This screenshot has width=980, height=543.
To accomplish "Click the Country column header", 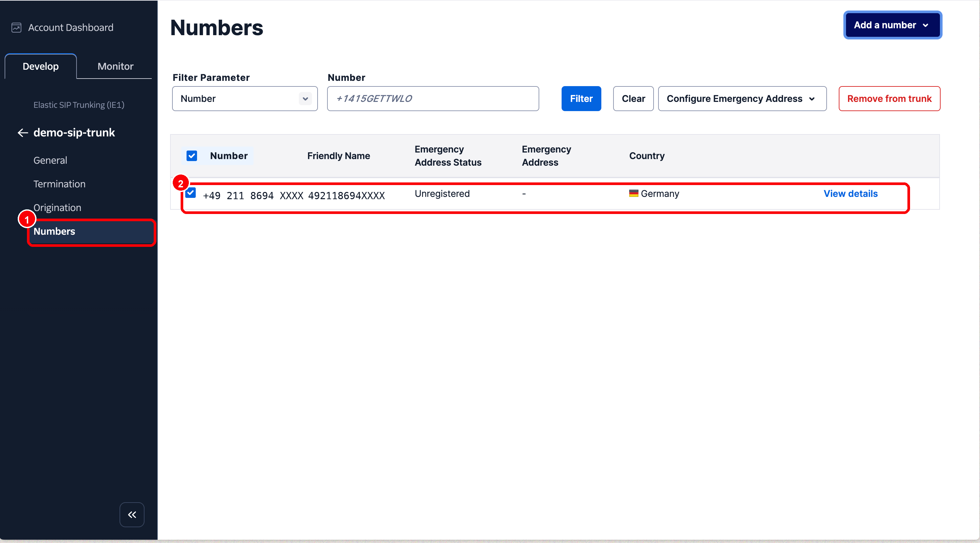I will [647, 156].
